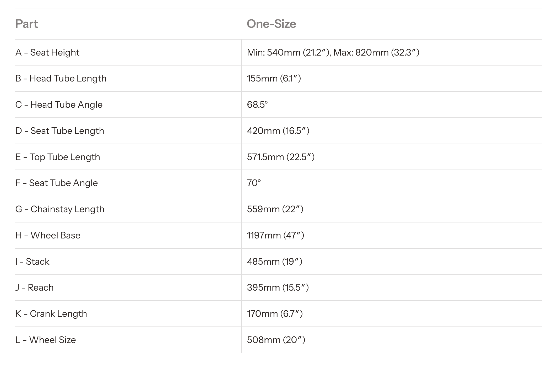Click the 70° seat tube angle value
This screenshot has height=392, width=542.
pyautogui.click(x=254, y=183)
